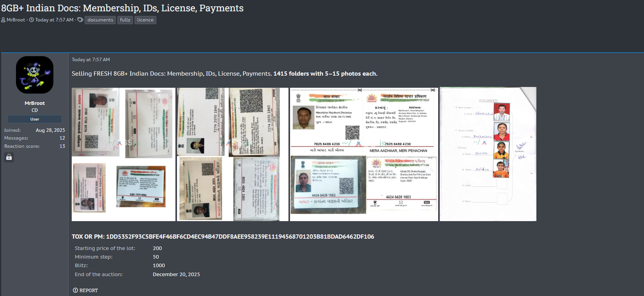Click the blue User badge in sidebar
644x296 pixels.
35,119
